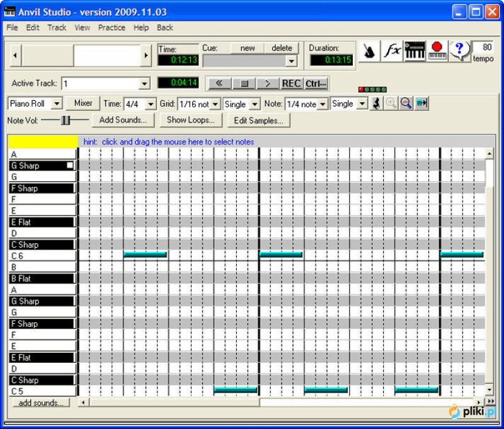The height and width of the screenshot is (429, 504).
Task: Click the tempo field showing 80
Action: (x=483, y=47)
